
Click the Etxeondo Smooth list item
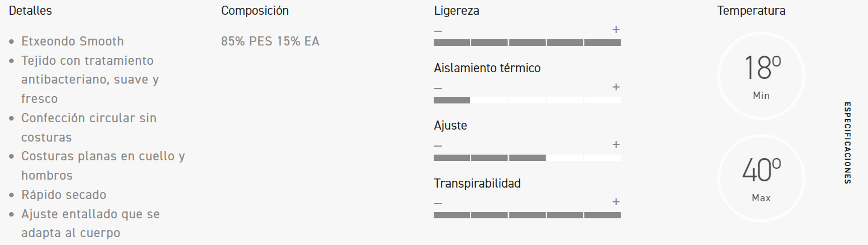[x=72, y=41]
